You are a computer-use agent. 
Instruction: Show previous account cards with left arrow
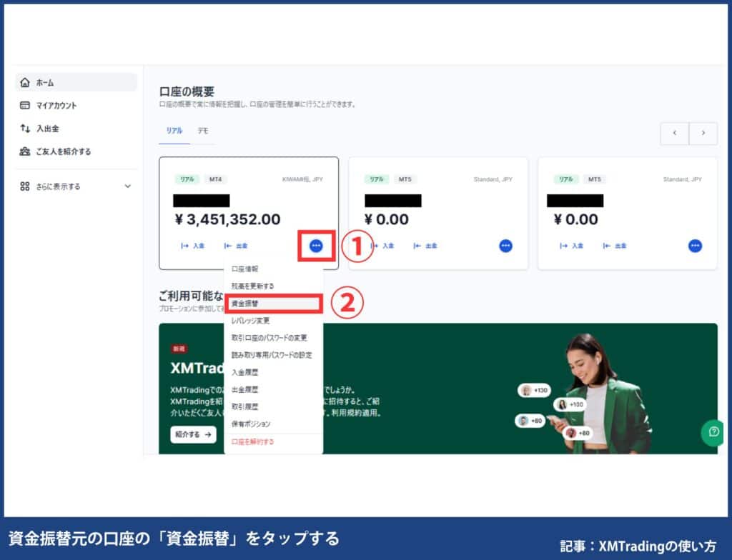pos(675,133)
